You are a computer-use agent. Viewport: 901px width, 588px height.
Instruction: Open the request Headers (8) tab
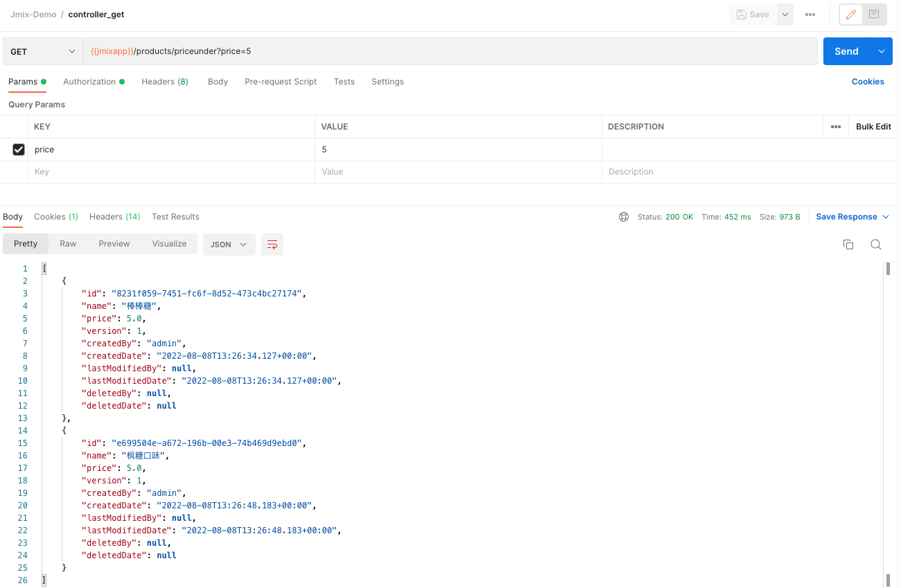(x=165, y=82)
